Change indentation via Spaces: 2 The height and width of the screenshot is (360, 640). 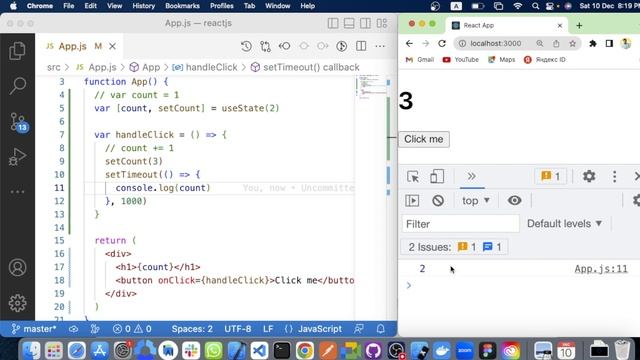click(192, 329)
